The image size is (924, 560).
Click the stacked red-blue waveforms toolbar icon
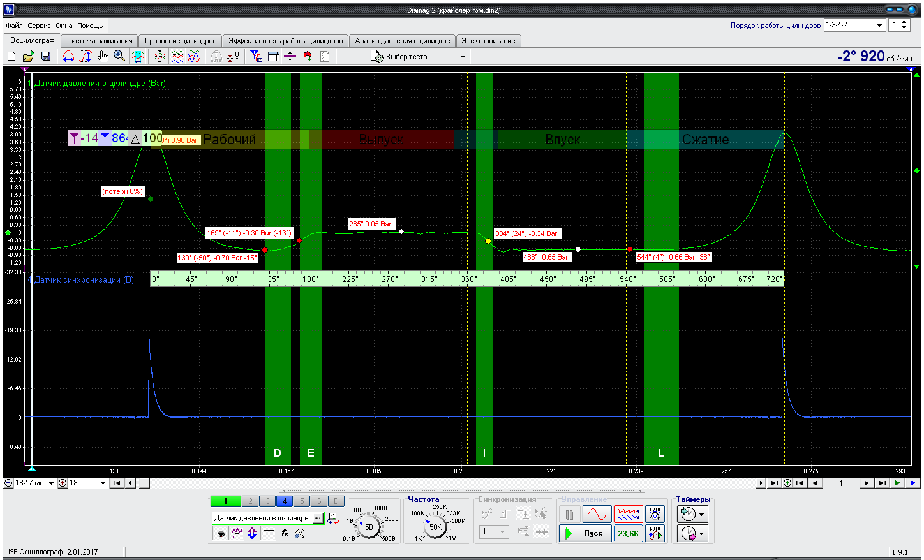177,57
